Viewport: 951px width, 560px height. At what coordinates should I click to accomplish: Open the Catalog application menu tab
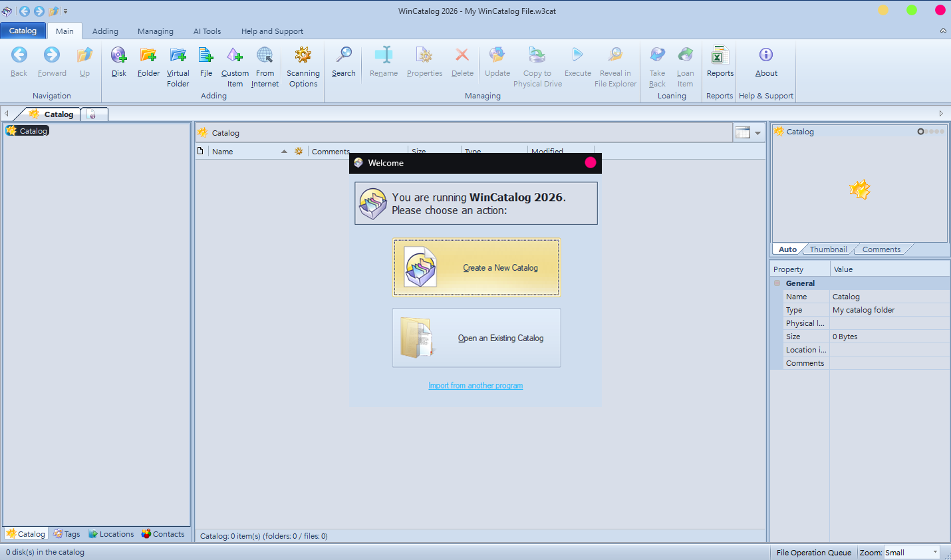23,31
